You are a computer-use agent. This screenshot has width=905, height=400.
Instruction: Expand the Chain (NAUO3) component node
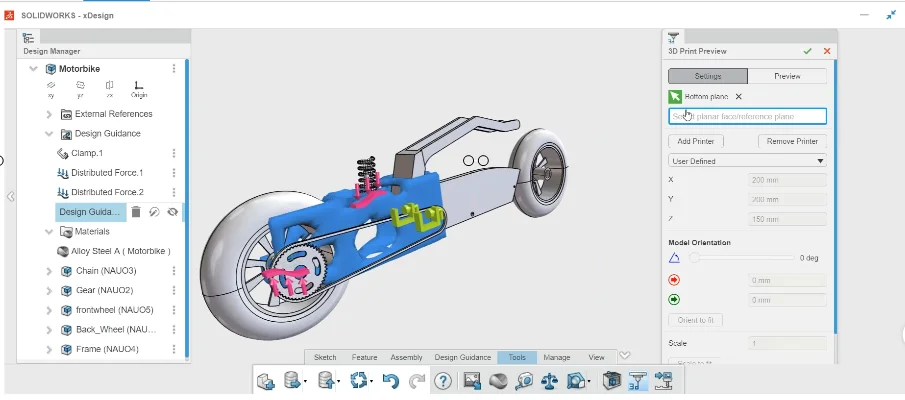click(49, 271)
